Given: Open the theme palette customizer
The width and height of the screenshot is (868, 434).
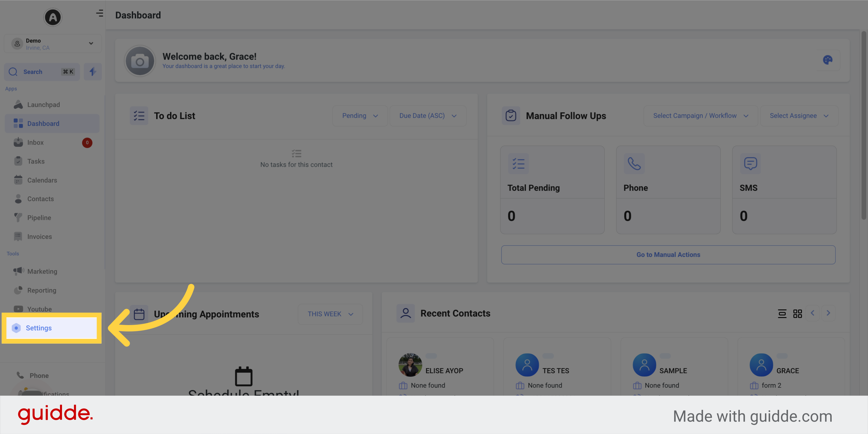Looking at the screenshot, I should coord(828,60).
